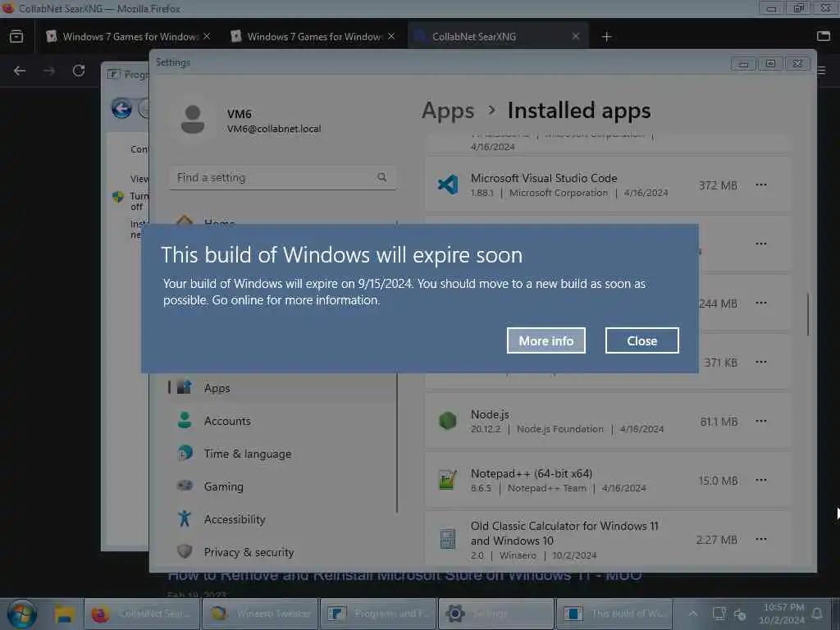This screenshot has width=840, height=630.
Task: Click the Microsoft Visual Studio Code app name
Action: coord(544,178)
